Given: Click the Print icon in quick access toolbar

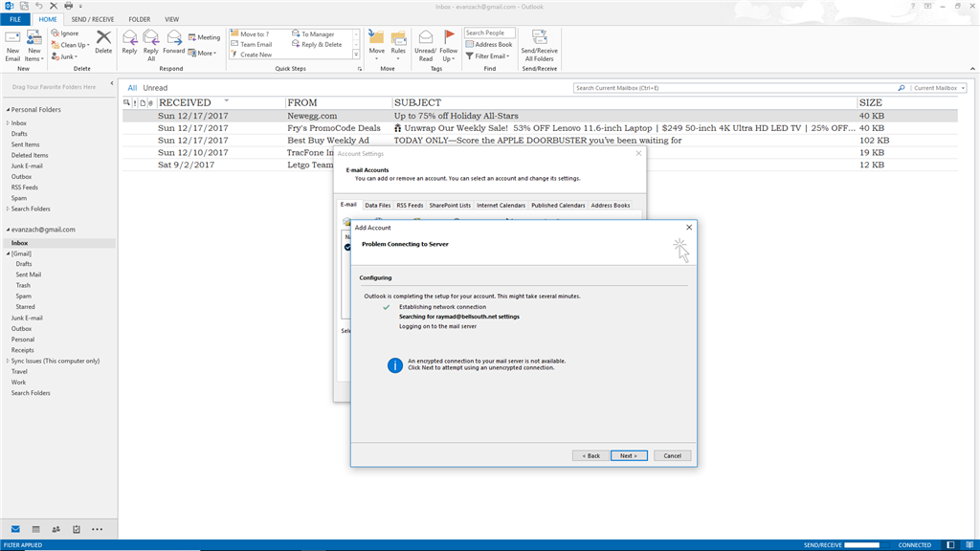Looking at the screenshot, I should (68, 7).
